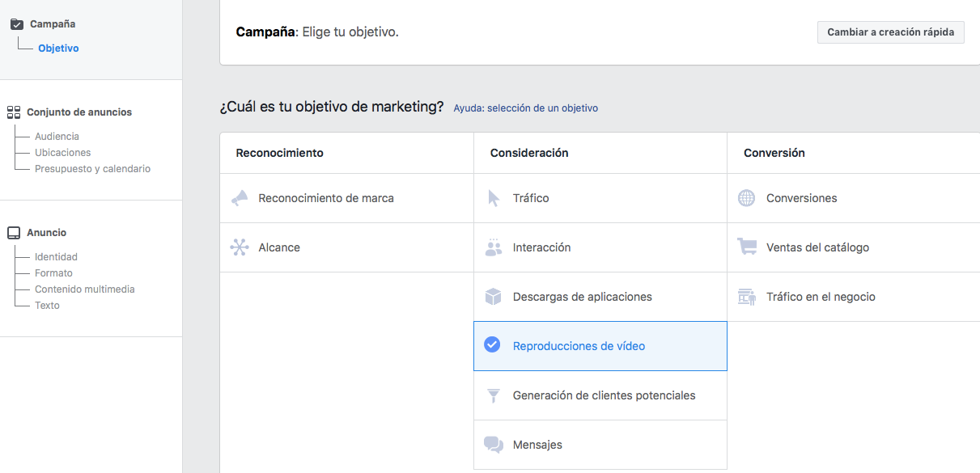Click the Interacción people icon
The image size is (980, 473).
pyautogui.click(x=493, y=247)
